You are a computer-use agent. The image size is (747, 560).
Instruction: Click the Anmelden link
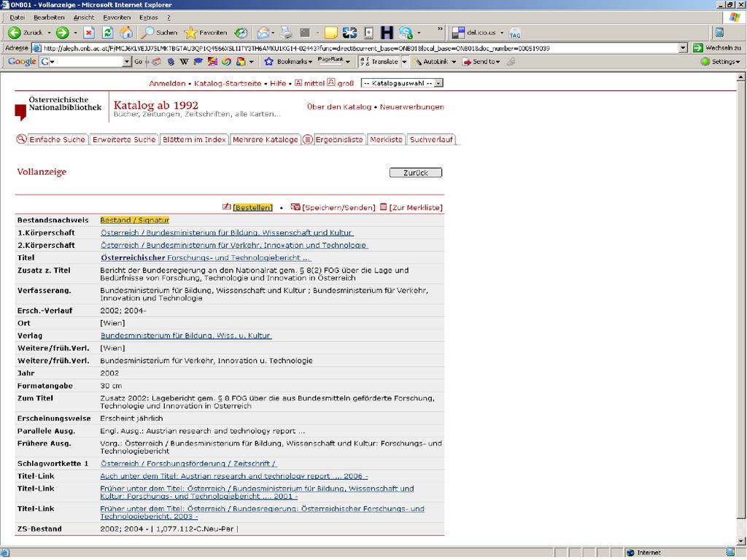(167, 83)
